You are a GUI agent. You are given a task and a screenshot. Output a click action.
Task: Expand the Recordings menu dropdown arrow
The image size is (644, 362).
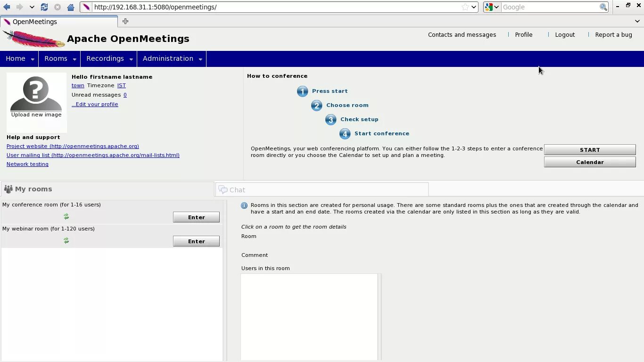click(131, 59)
